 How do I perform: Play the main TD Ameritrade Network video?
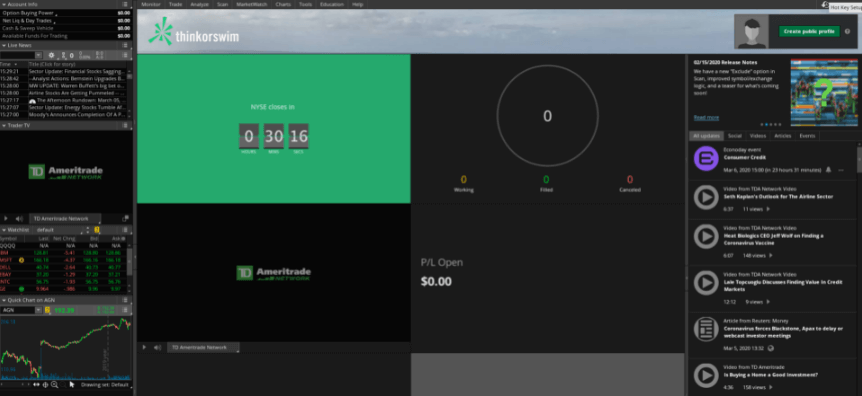[x=145, y=348]
